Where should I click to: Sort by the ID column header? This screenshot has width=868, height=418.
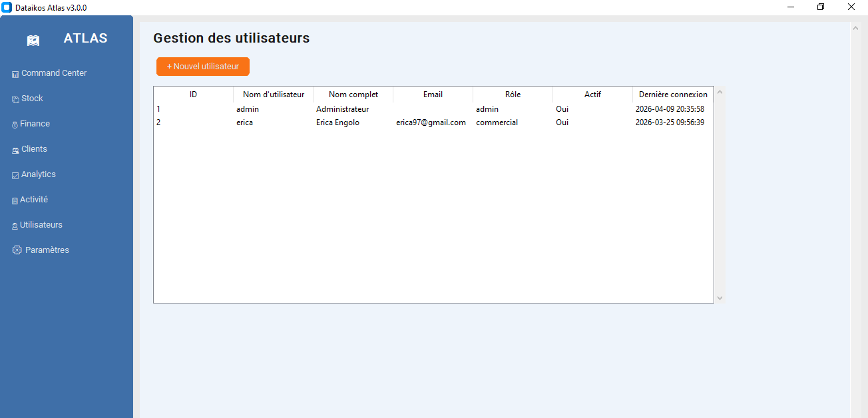tap(194, 95)
